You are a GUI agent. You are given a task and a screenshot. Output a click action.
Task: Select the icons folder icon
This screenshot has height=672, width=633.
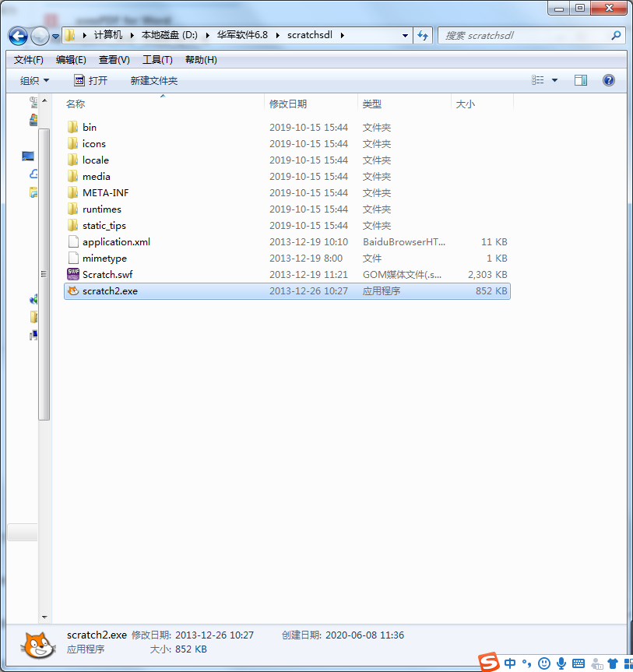click(73, 143)
